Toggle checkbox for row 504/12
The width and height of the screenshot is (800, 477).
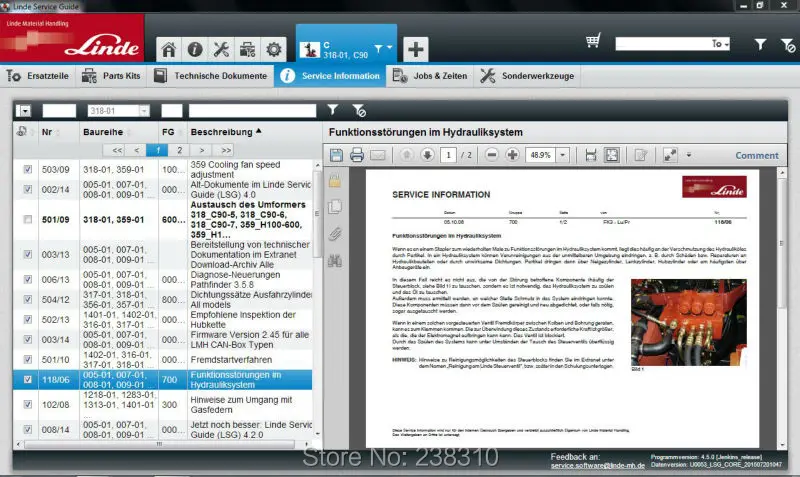[28, 299]
